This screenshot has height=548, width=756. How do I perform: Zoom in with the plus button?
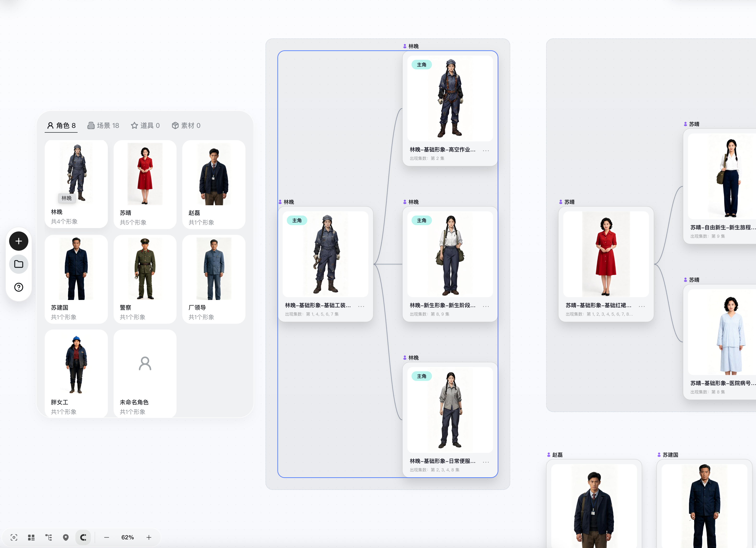click(149, 537)
